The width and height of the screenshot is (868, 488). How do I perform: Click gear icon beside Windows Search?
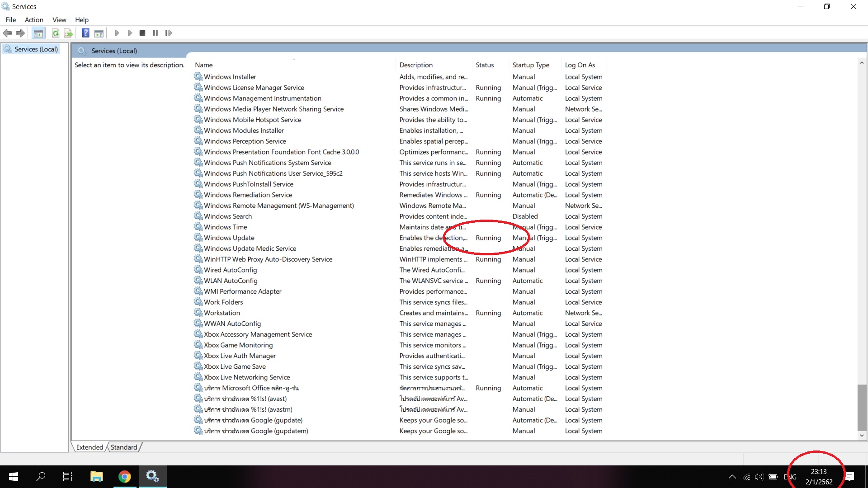198,216
